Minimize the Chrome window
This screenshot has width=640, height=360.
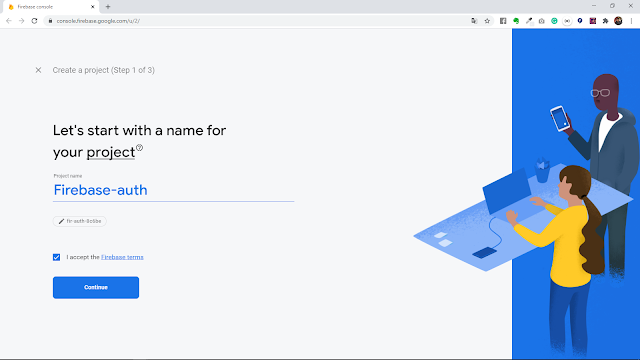click(x=594, y=6)
